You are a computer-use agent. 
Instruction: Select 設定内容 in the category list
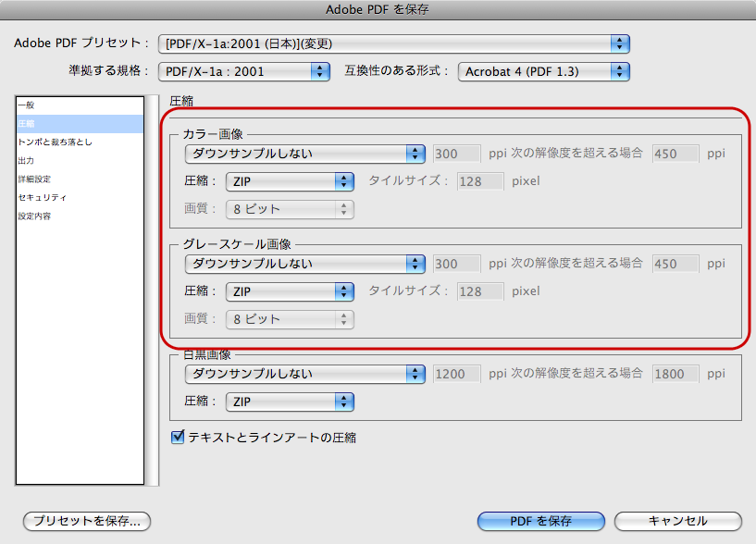(x=80, y=216)
